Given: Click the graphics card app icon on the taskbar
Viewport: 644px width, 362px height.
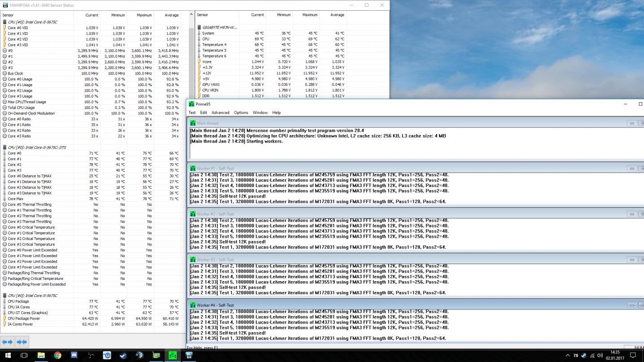Looking at the screenshot, I should click(x=156, y=355).
